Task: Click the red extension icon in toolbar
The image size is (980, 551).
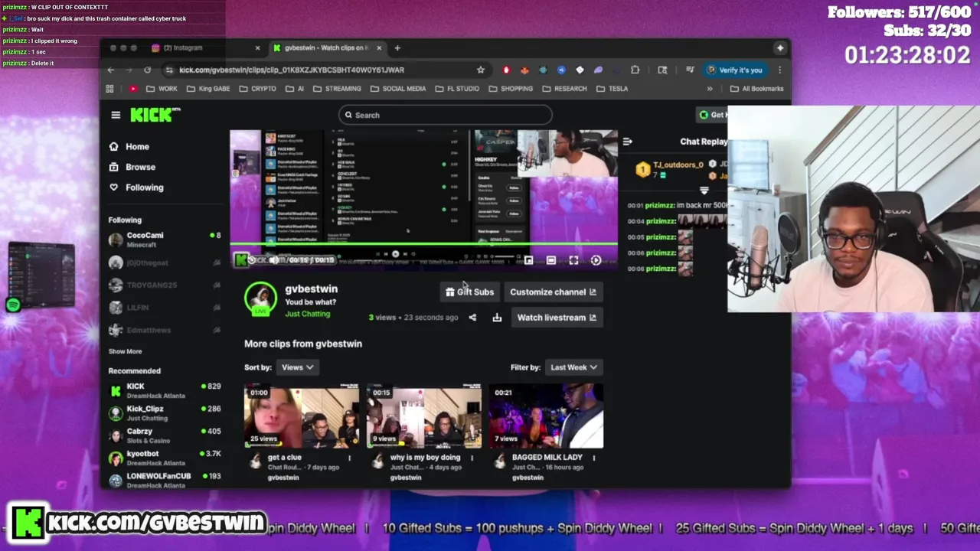Action: tap(506, 70)
